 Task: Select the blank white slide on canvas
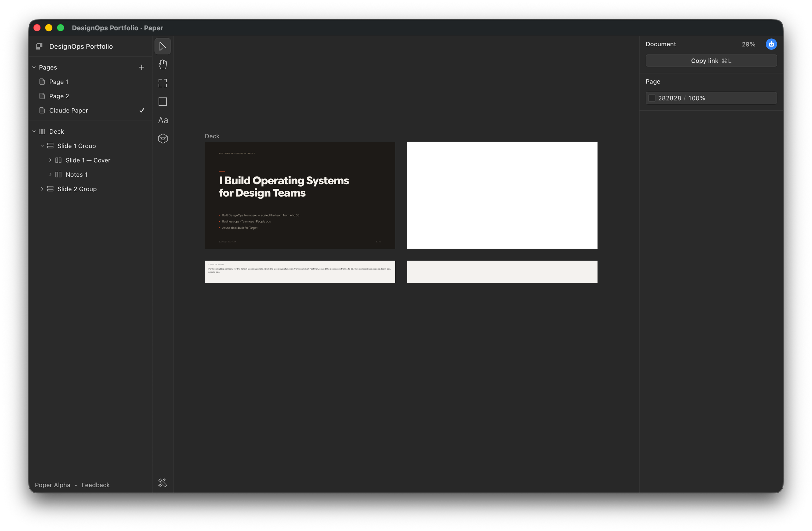[502, 195]
